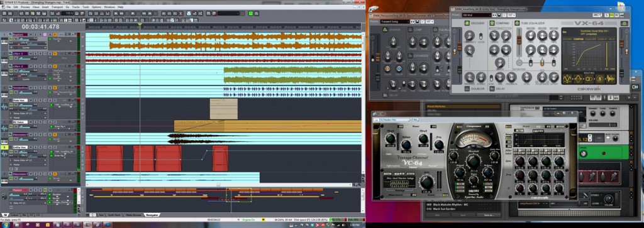
Task: Open the VC-64 Master Mix preset dropdown
Action: pos(396,120)
